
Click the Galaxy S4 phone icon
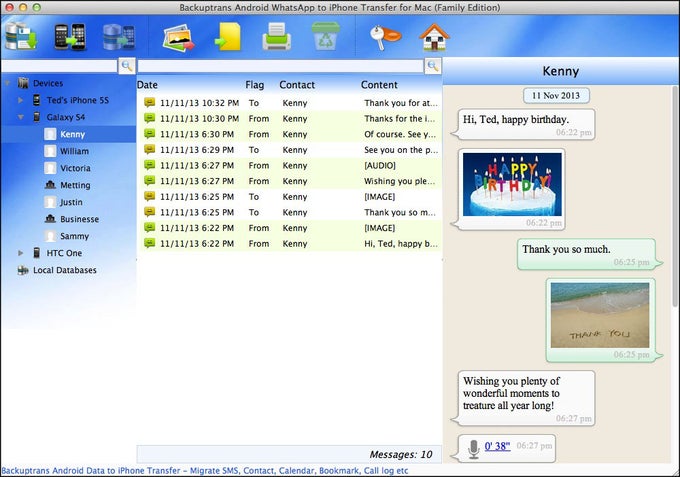pyautogui.click(x=37, y=117)
